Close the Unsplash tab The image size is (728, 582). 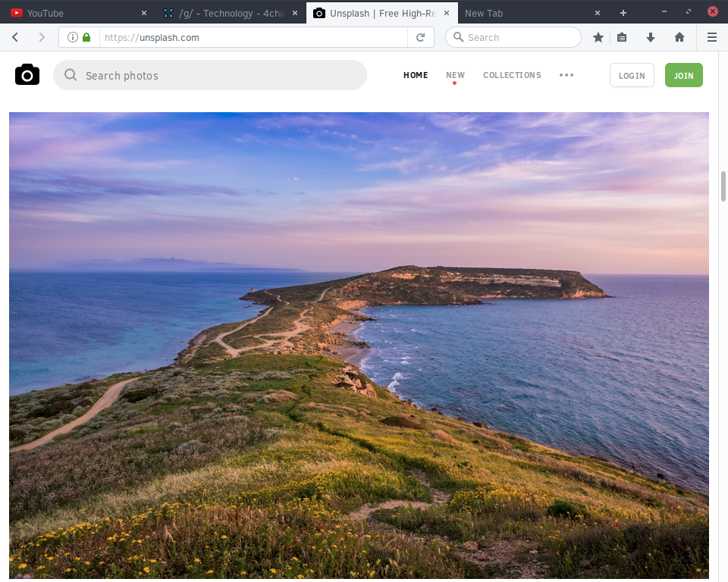[x=447, y=13]
